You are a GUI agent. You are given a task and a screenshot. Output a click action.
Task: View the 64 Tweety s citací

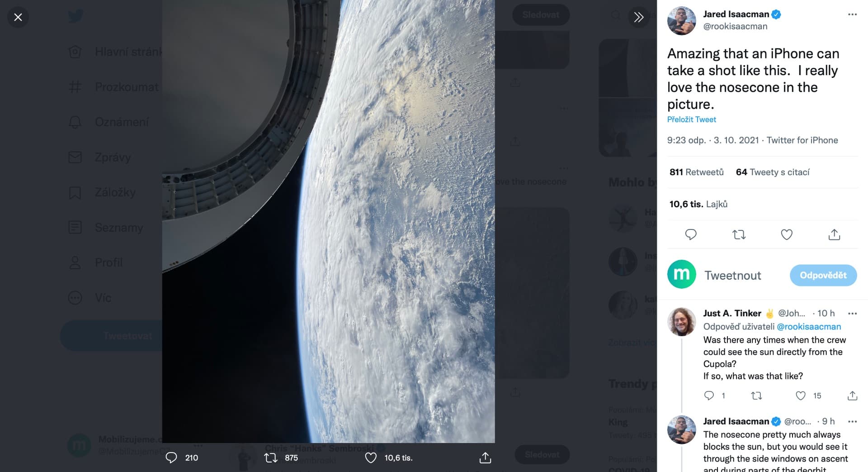[772, 172]
